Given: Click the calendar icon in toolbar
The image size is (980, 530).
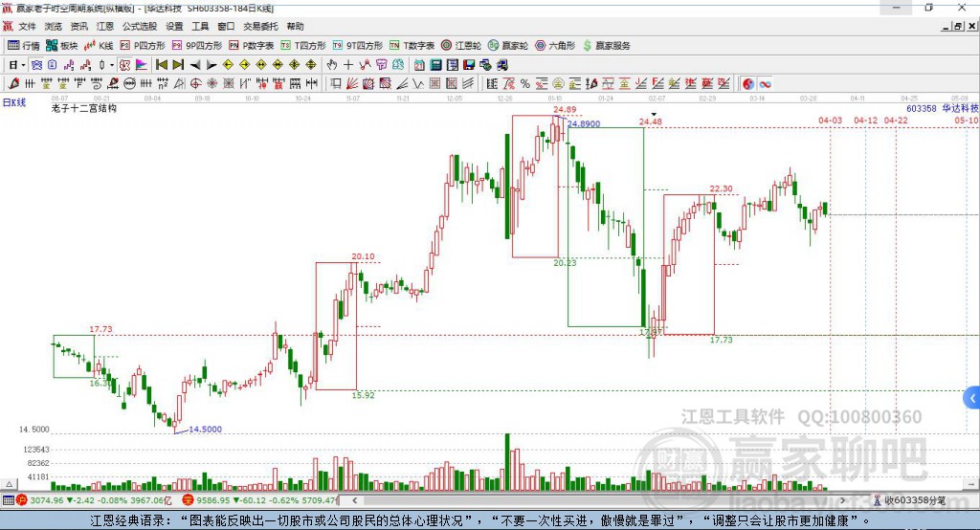Looking at the screenshot, I should click(419, 65).
